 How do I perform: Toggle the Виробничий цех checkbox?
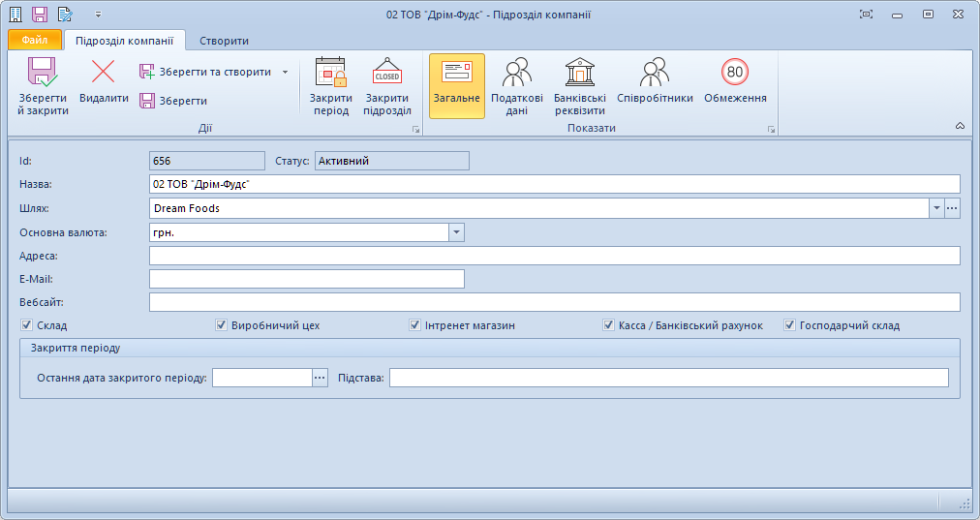[222, 325]
